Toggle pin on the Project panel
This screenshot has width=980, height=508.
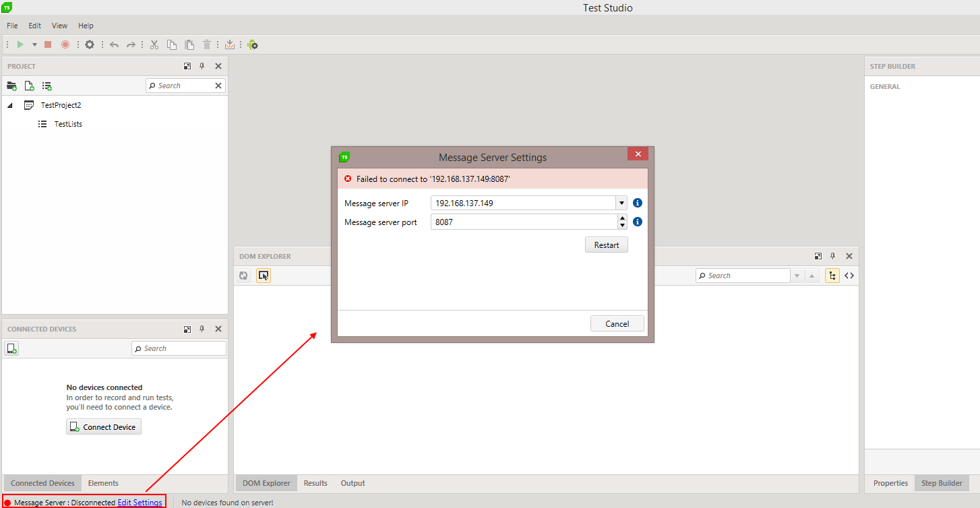tap(202, 66)
